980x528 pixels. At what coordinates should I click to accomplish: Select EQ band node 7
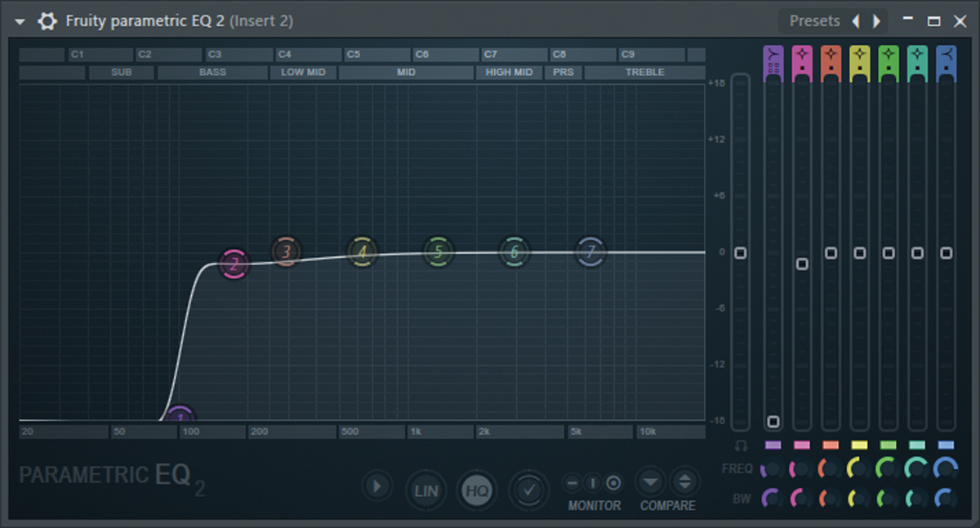[590, 251]
